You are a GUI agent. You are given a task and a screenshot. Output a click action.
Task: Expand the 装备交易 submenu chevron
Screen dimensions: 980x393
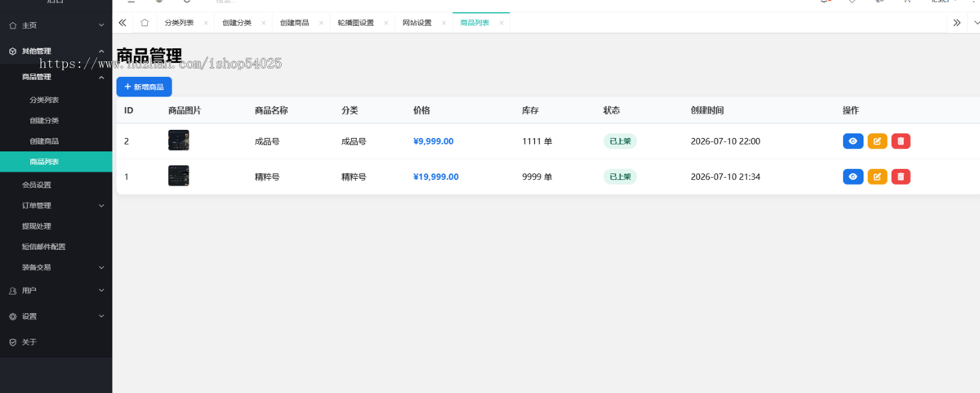(101, 267)
